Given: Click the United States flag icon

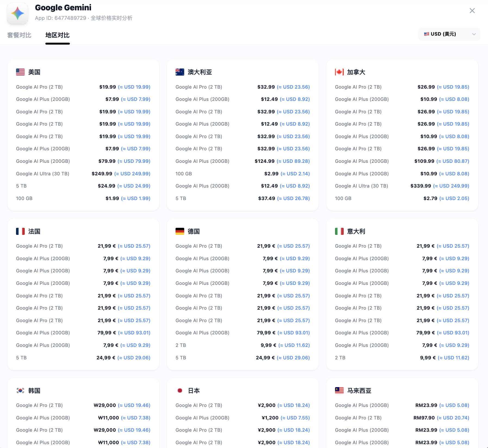Looking at the screenshot, I should pyautogui.click(x=20, y=72).
